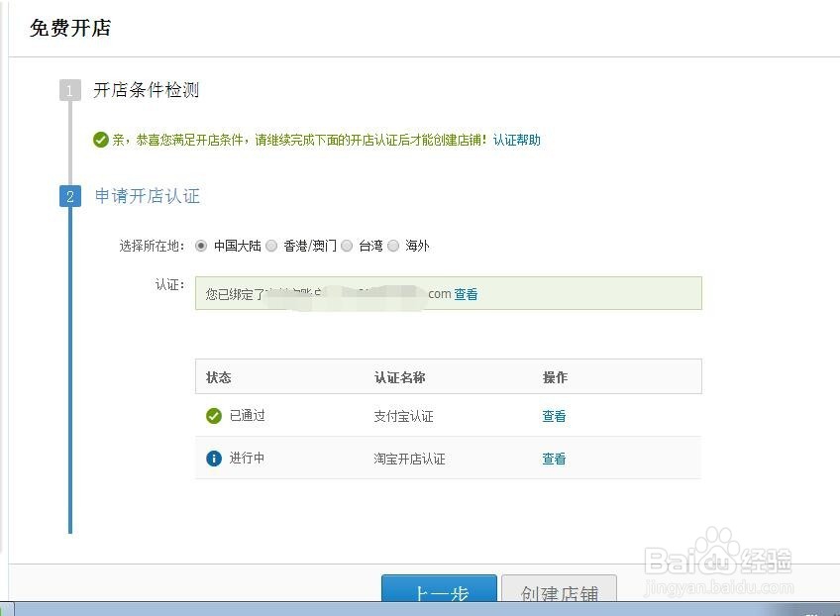The image size is (840, 616).
Task: Click the 支付宝认证 cell
Action: pos(403,416)
